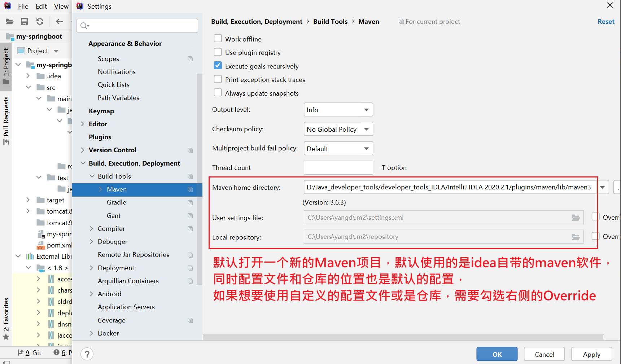The width and height of the screenshot is (621, 364).
Task: Click the OK button
Action: [497, 354]
